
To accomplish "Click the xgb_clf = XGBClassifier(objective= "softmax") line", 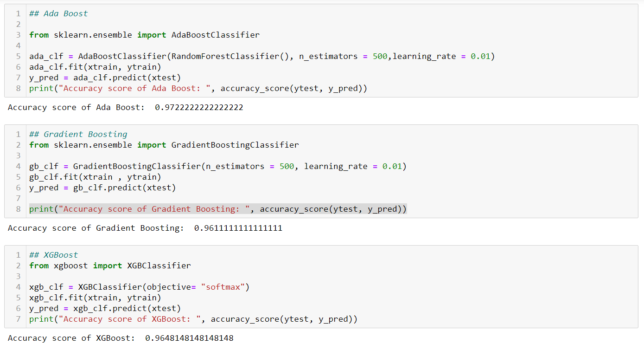I will tap(139, 287).
